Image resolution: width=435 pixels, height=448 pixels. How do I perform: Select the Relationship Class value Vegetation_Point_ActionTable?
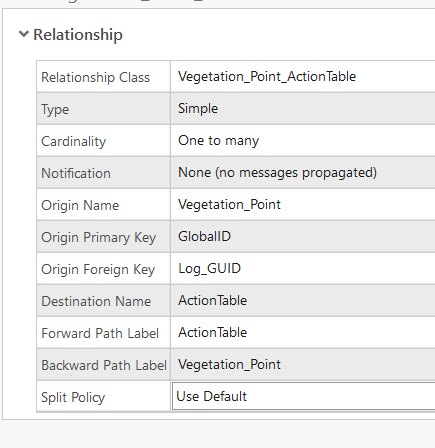click(267, 77)
